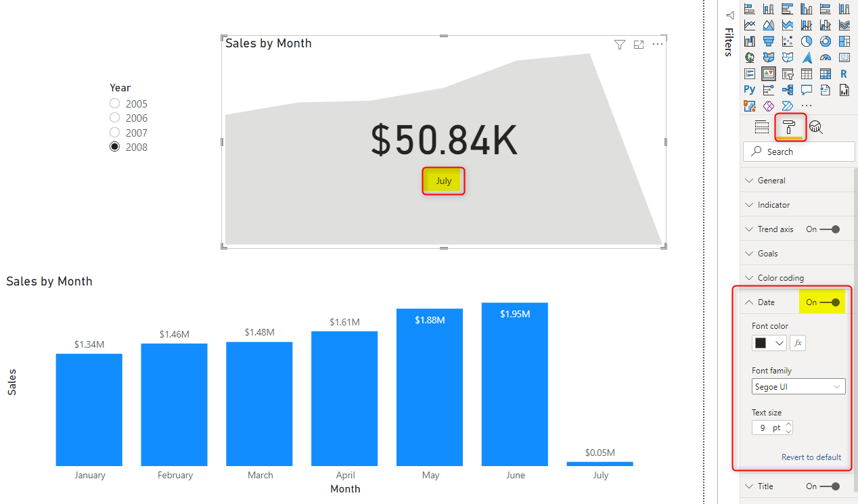
Task: Choose the Gauge visualization icon
Action: click(826, 58)
